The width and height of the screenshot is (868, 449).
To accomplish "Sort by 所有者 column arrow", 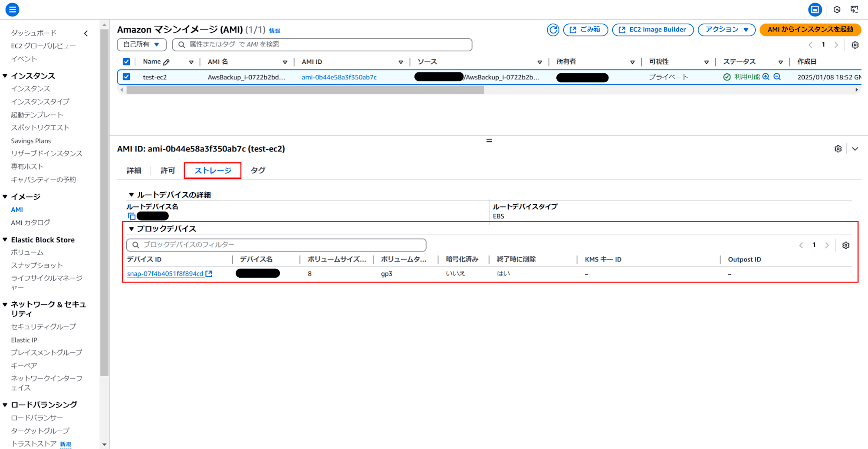I will [632, 62].
